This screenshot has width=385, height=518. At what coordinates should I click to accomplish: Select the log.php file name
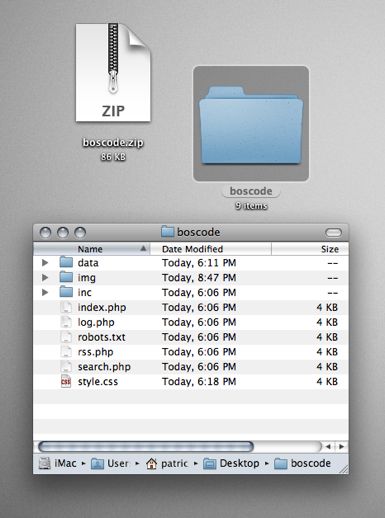pos(96,322)
